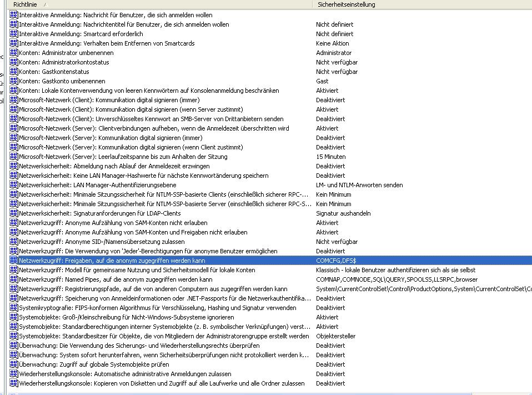Select the icon beside "Netzwerkzugriff: Registrierungspfade" policy
532x395 pixels.
13,289
